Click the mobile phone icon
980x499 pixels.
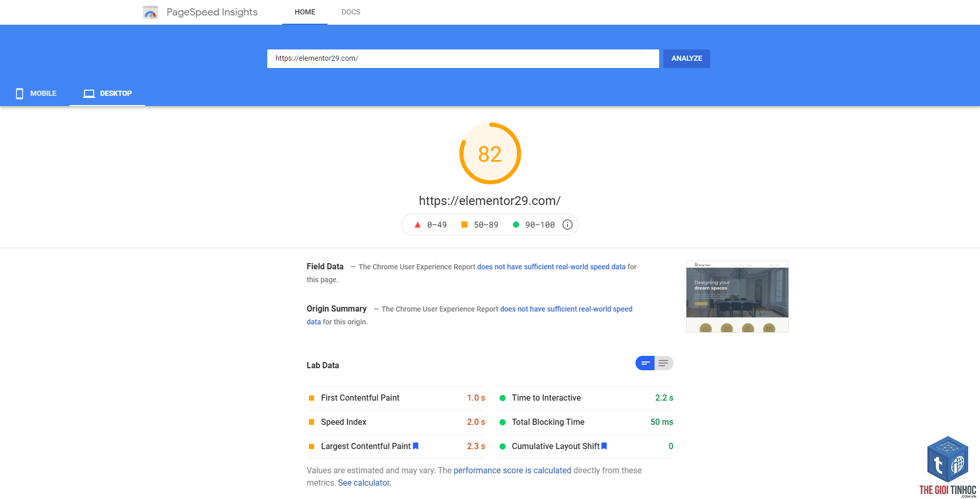click(x=20, y=93)
